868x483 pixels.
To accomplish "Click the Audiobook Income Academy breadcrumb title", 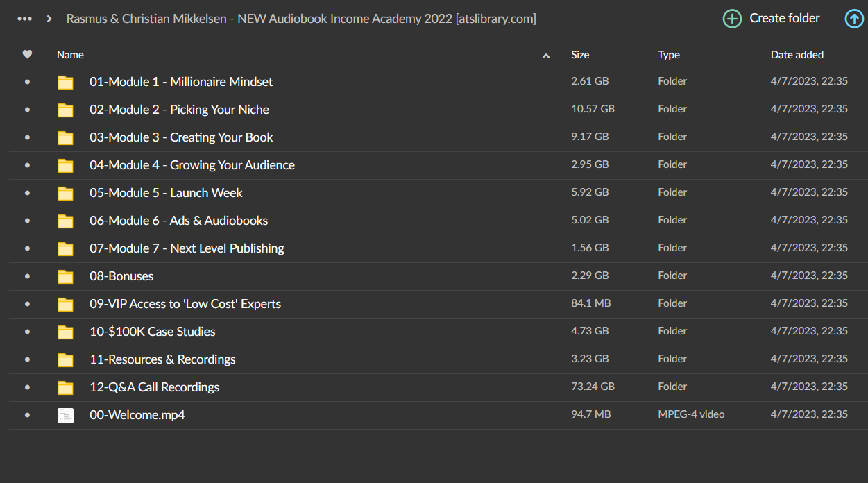I will click(x=301, y=19).
